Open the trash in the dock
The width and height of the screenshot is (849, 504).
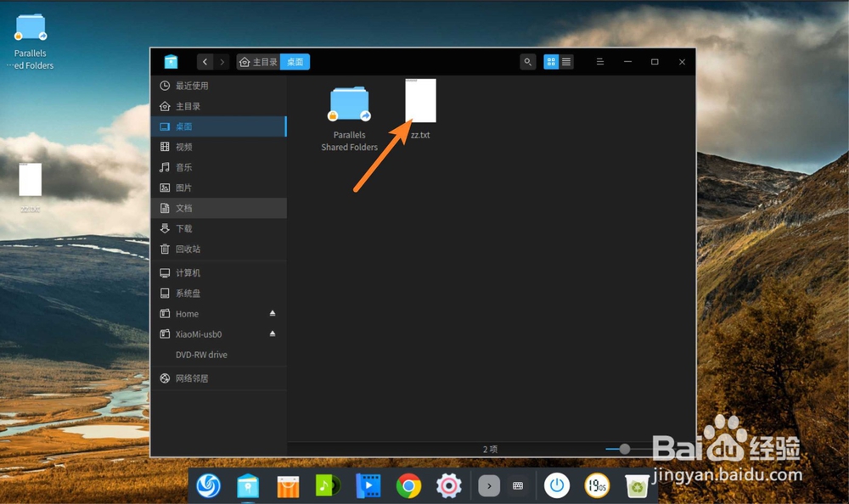click(637, 485)
